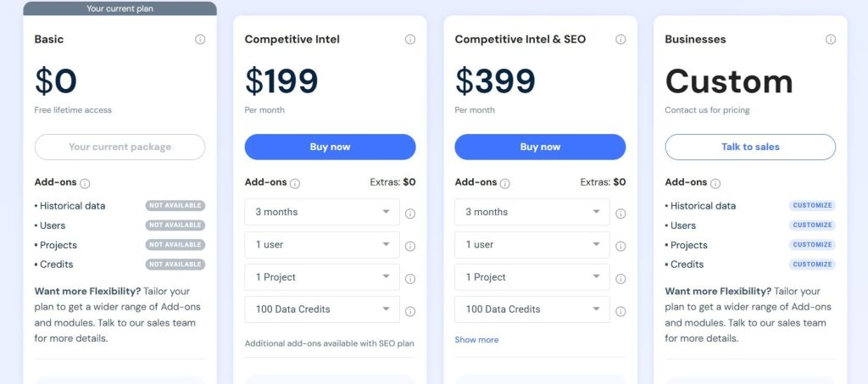868x384 pixels.
Task: Expand 100 Data Credits dropdown in Competitive Intel plan
Action: pyautogui.click(x=322, y=309)
